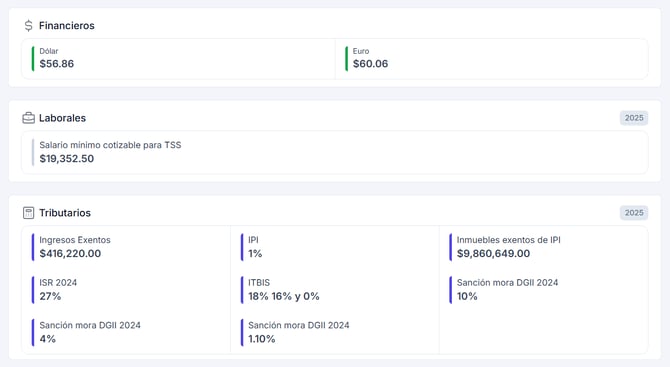Select Salario mínimo cotizable para TSS item
Screen dimensions: 670x367
tap(335, 152)
